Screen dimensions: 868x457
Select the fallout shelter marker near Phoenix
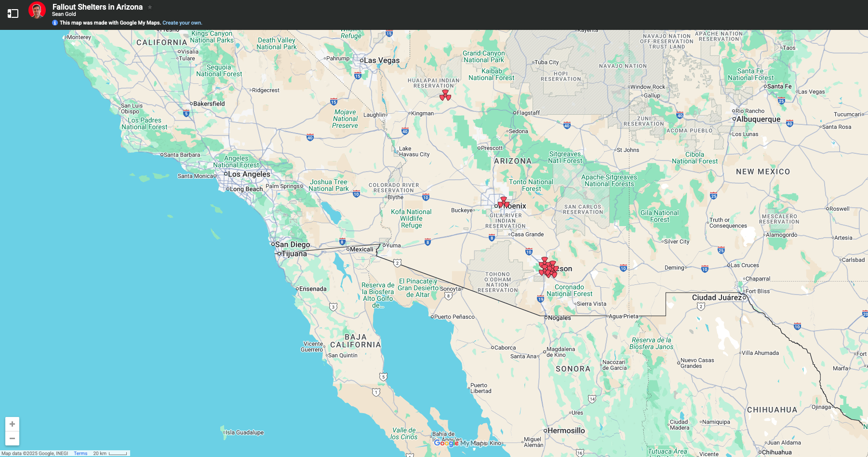(503, 202)
